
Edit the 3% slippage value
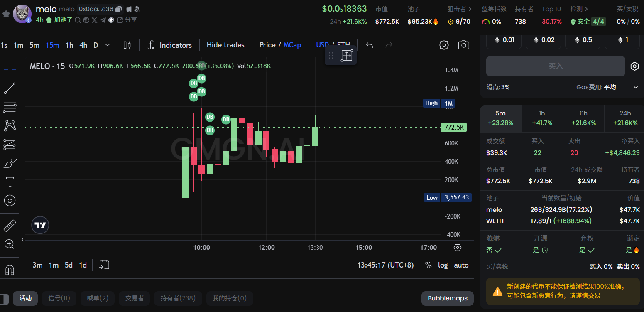505,87
